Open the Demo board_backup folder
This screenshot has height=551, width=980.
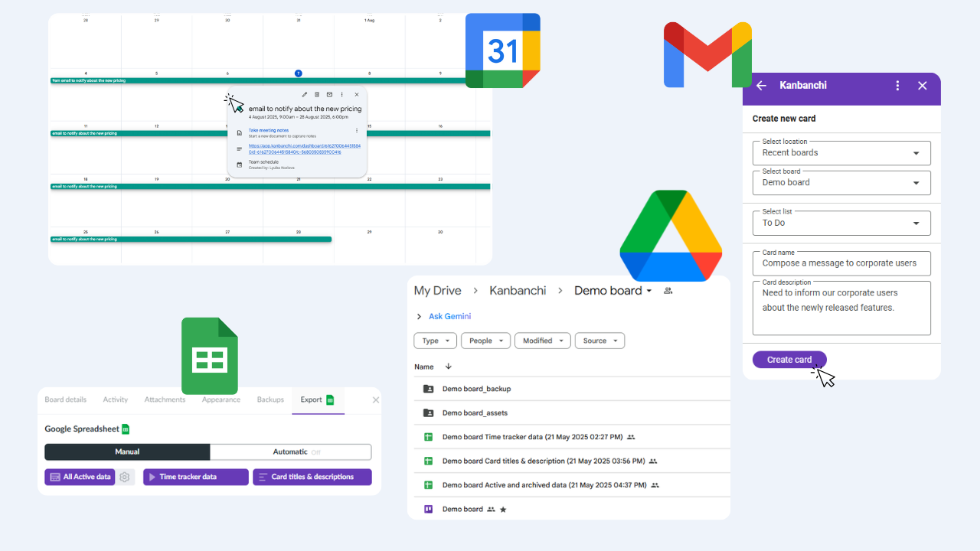coord(476,389)
